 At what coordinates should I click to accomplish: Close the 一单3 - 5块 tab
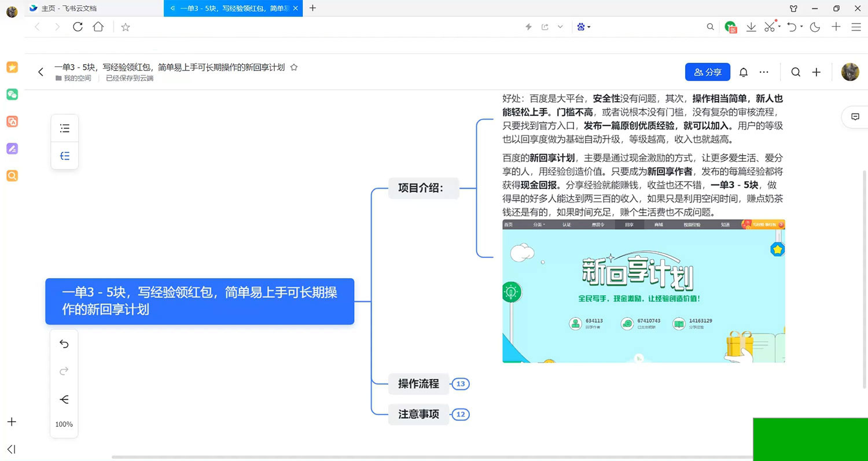[296, 8]
